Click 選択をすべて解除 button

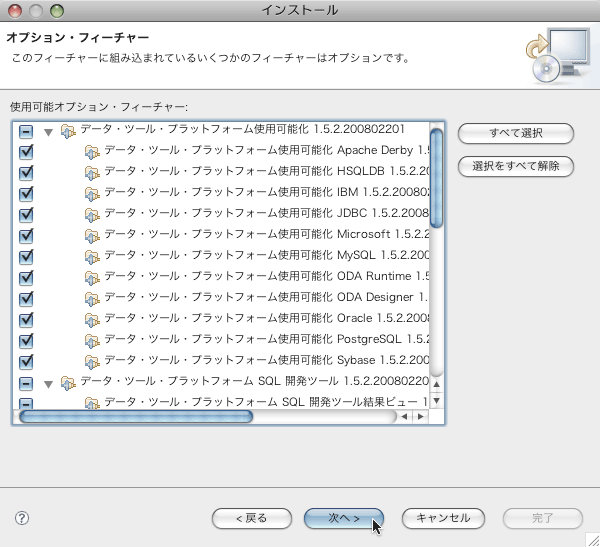[515, 166]
